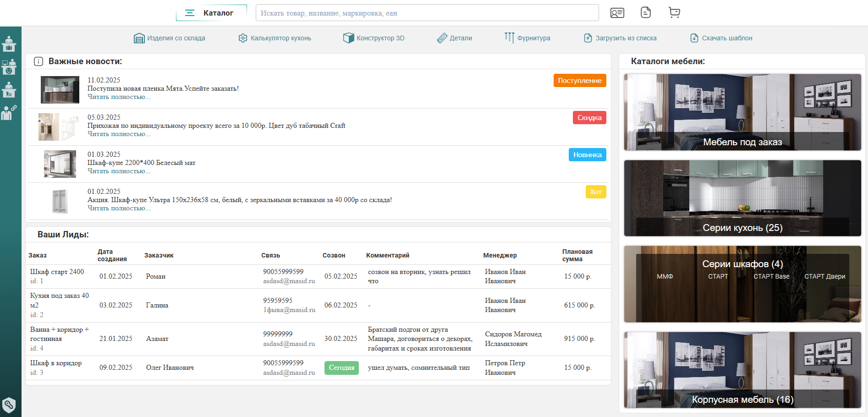Click the planned sum 915 000 р.
This screenshot has width=868, height=417.
point(580,339)
